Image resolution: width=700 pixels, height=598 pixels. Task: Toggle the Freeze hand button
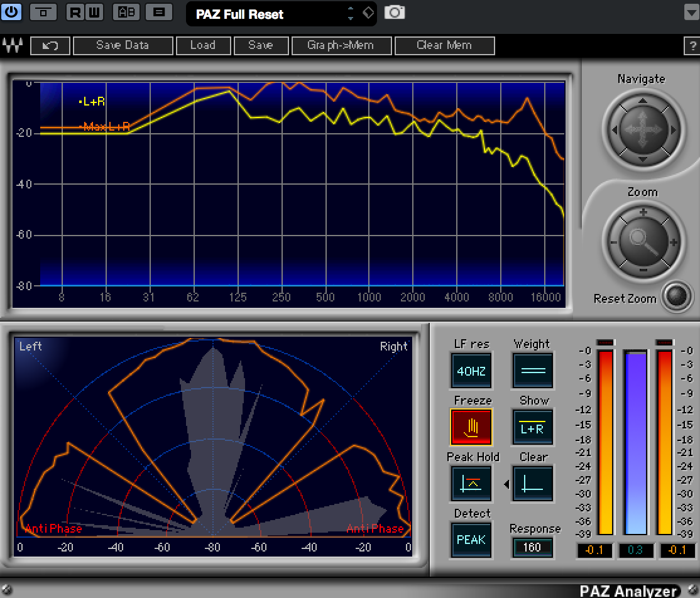coord(471,427)
